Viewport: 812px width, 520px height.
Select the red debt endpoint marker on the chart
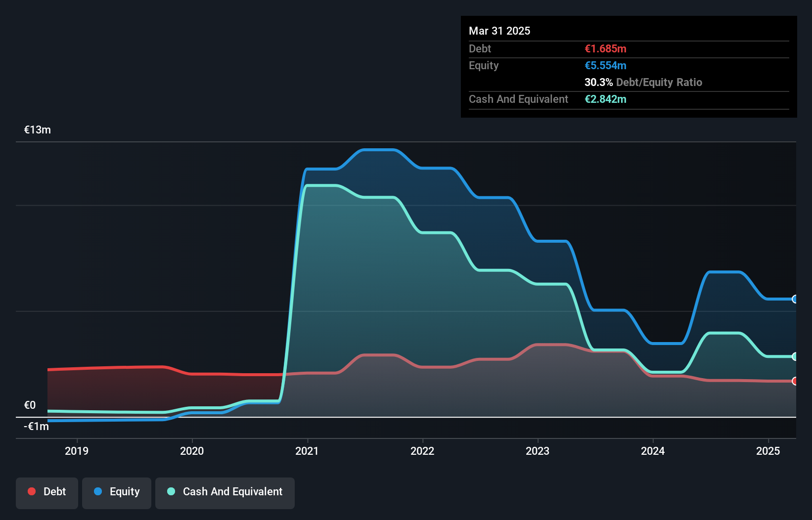point(795,381)
